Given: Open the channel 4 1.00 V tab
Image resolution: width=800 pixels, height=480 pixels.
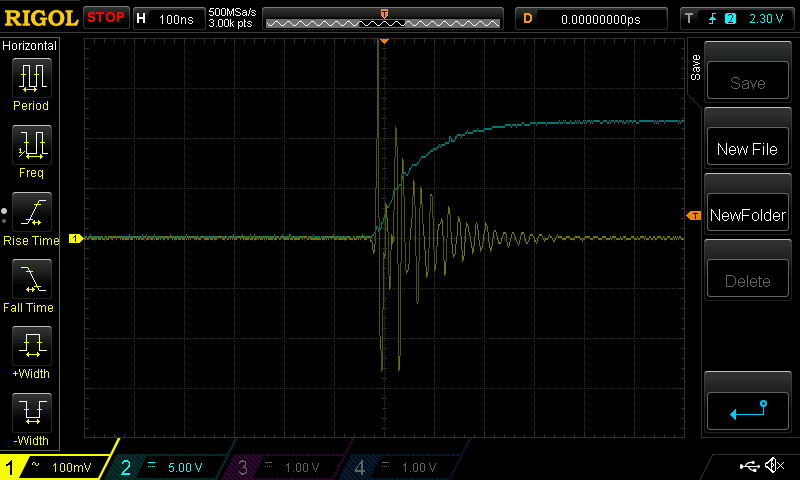Looking at the screenshot, I should pyautogui.click(x=403, y=467).
